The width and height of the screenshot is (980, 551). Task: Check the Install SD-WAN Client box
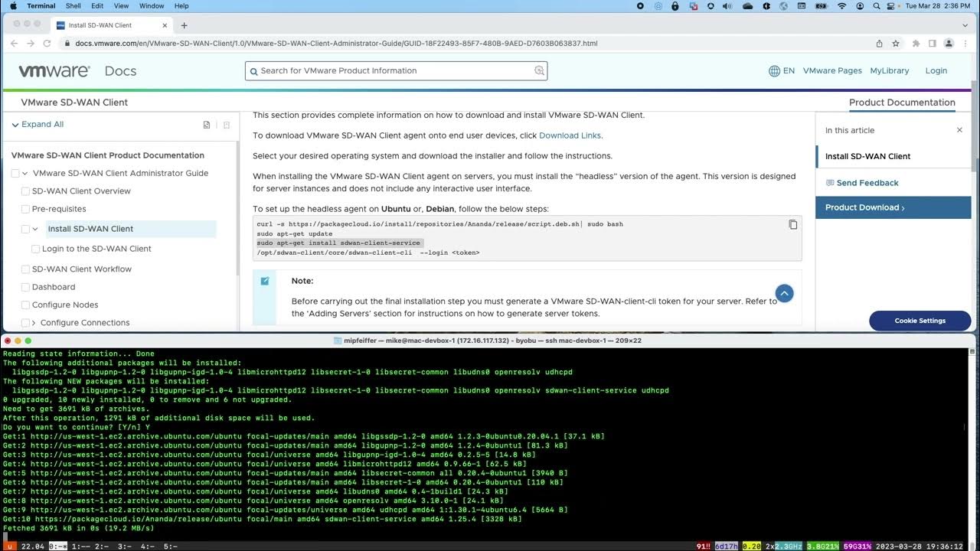pos(25,229)
